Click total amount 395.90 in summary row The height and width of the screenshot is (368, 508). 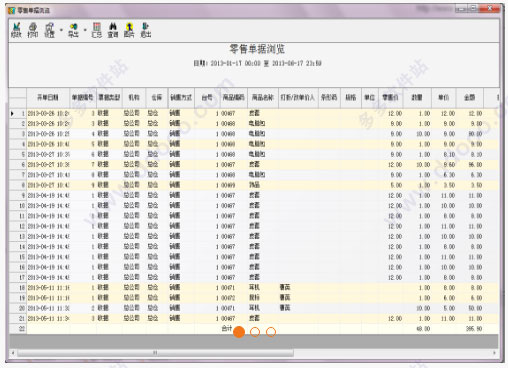click(474, 329)
